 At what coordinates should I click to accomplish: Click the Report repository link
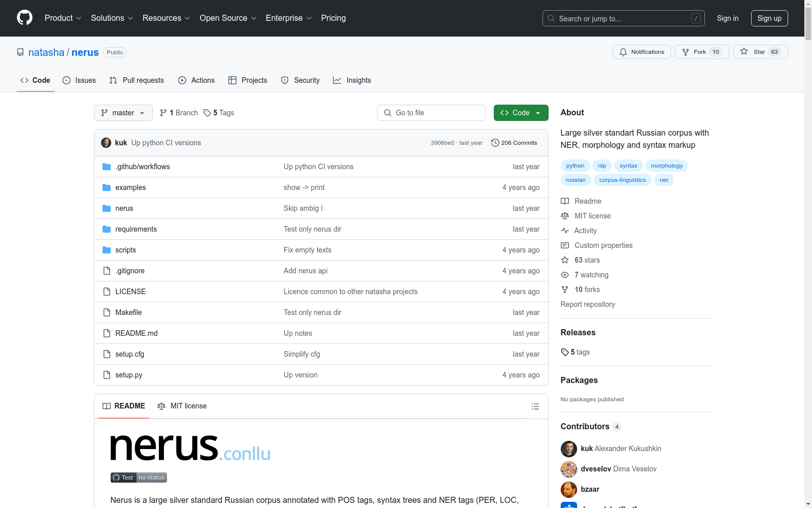tap(588, 304)
